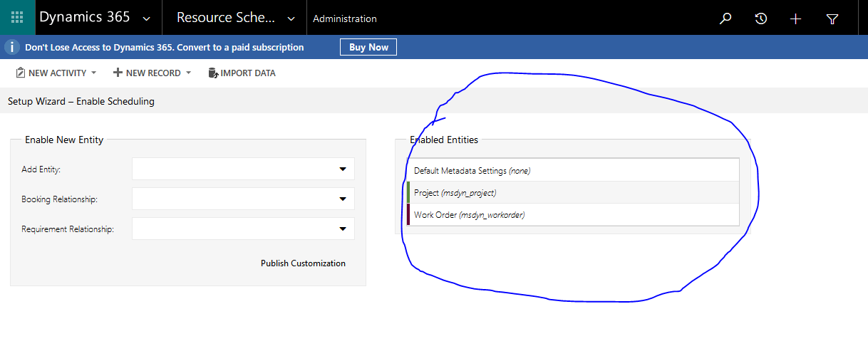Image resolution: width=868 pixels, height=346 pixels.
Task: Click the Setup Wizard – Enable Scheduling title
Action: coord(81,101)
